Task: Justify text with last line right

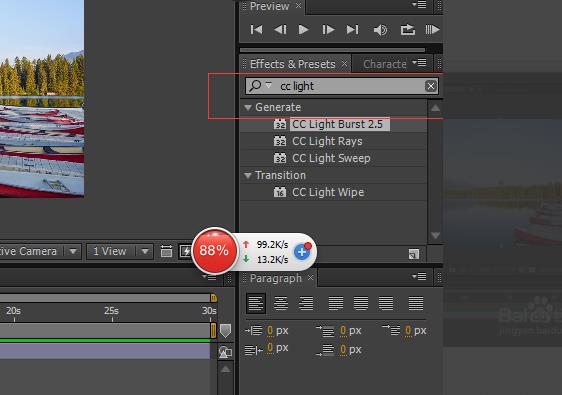Action: coord(386,303)
